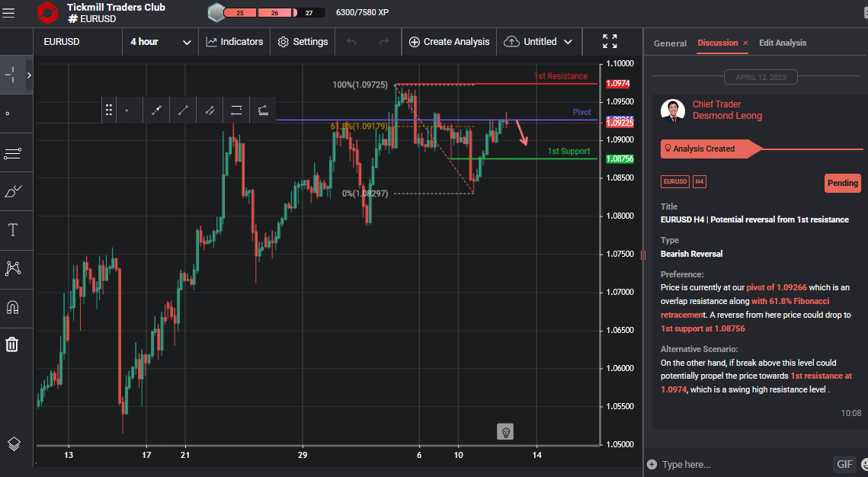The image size is (868, 477).
Task: Click the level hexagon badge icon
Action: pyautogui.click(x=217, y=12)
